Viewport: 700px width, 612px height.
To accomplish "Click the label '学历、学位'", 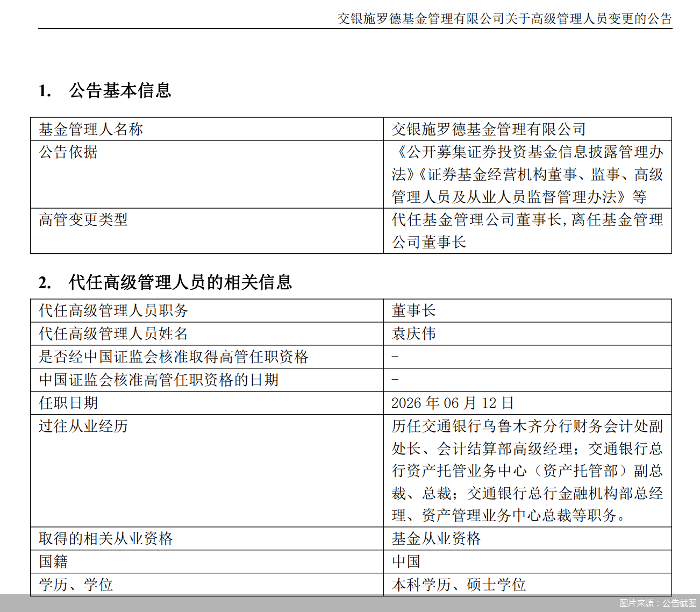I will (76, 585).
